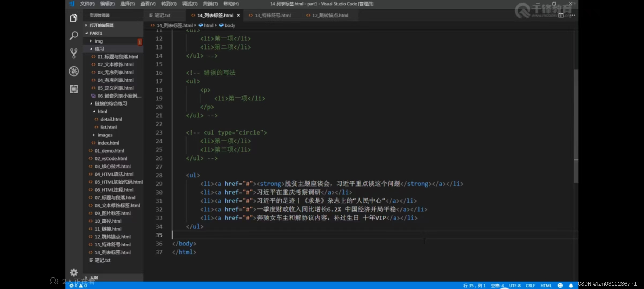
Task: Select the 14_列表标签.html editor tab
Action: [x=215, y=16]
